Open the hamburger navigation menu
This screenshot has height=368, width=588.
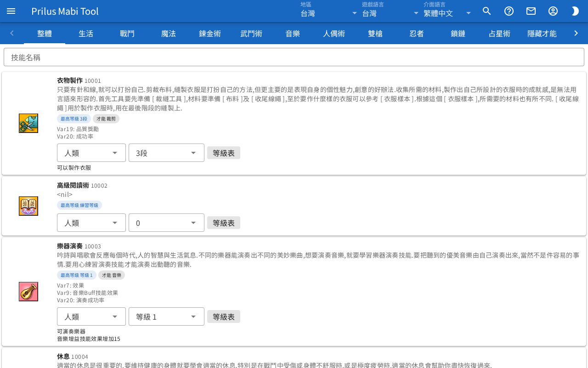coord(11,11)
